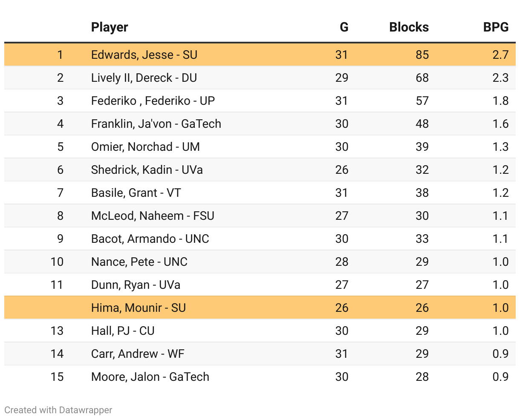The height and width of the screenshot is (420, 520).
Task: Click the G column header
Action: [x=344, y=27]
